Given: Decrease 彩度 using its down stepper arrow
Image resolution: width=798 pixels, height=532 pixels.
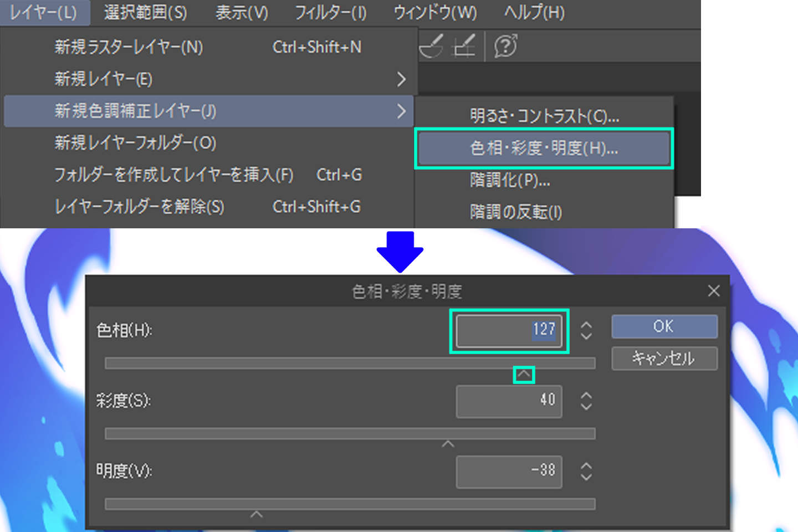Looking at the screenshot, I should 586,407.
